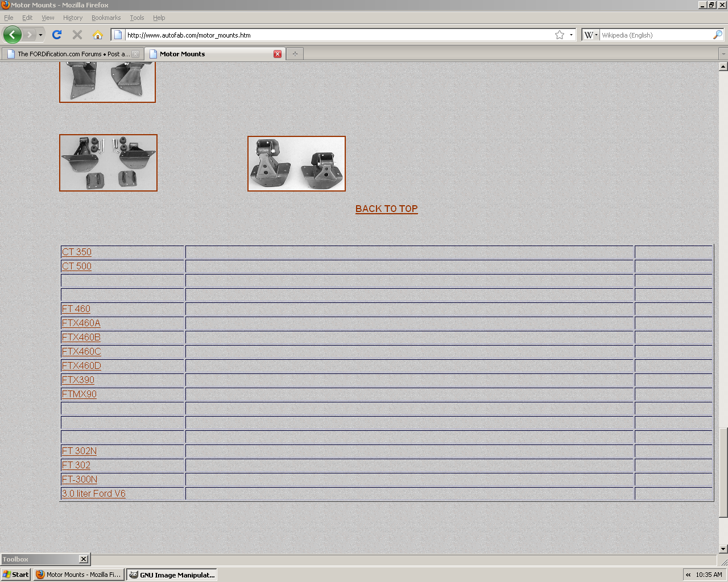Open the list all tabs dropdown
The width and height of the screenshot is (728, 582).
coord(723,54)
